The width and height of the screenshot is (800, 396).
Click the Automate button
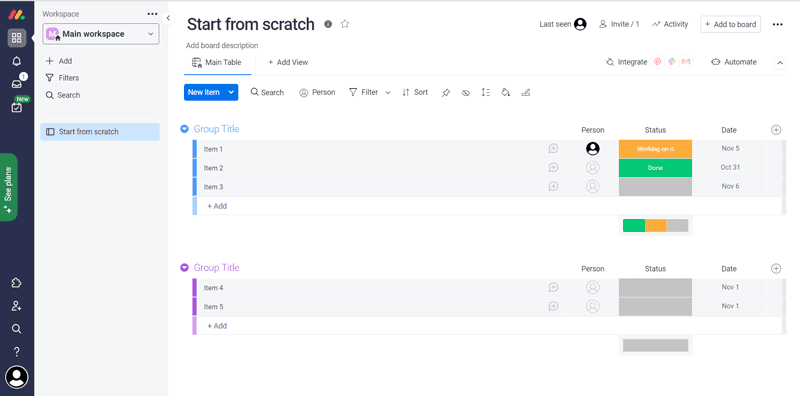coord(734,62)
